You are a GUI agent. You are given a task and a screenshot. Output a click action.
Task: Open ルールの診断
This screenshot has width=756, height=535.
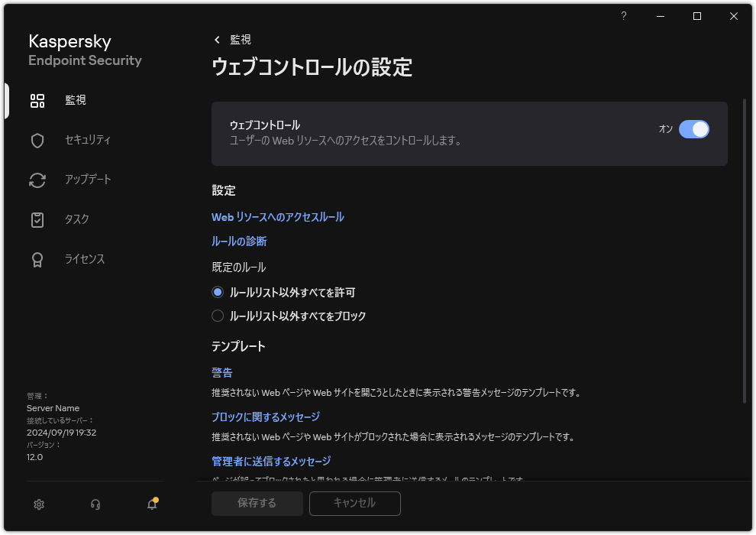click(x=240, y=241)
